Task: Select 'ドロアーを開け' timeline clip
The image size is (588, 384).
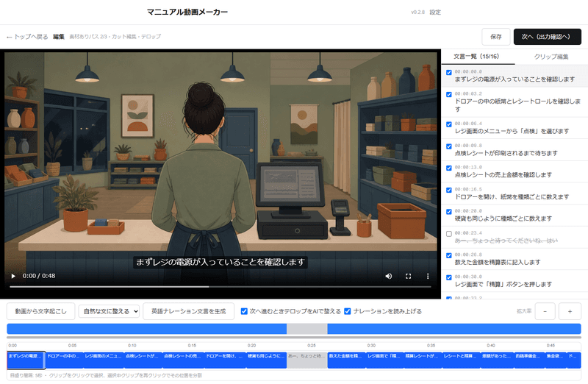Action: coord(225,360)
